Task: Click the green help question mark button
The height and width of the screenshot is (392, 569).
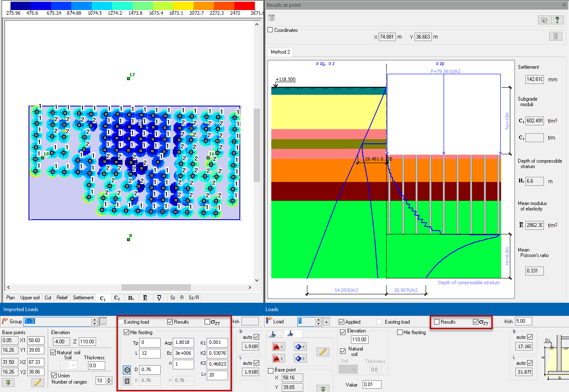Action: [557, 20]
